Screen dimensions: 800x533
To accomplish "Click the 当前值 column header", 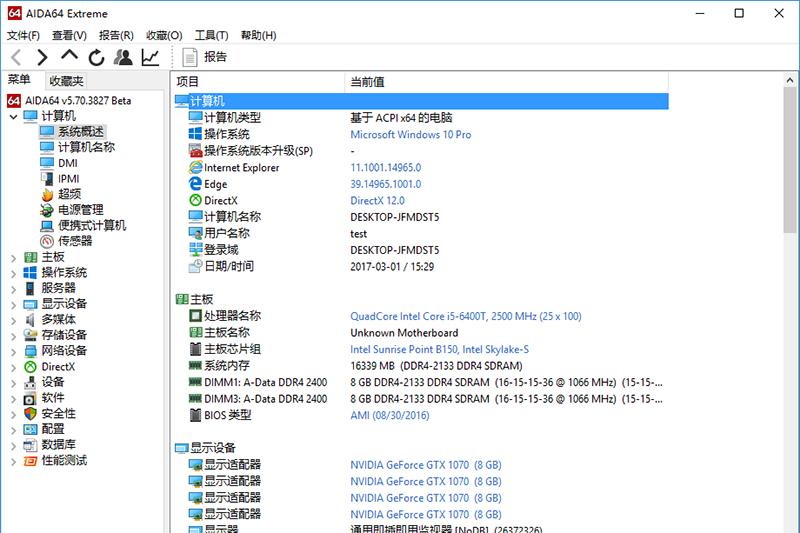I will point(366,81).
